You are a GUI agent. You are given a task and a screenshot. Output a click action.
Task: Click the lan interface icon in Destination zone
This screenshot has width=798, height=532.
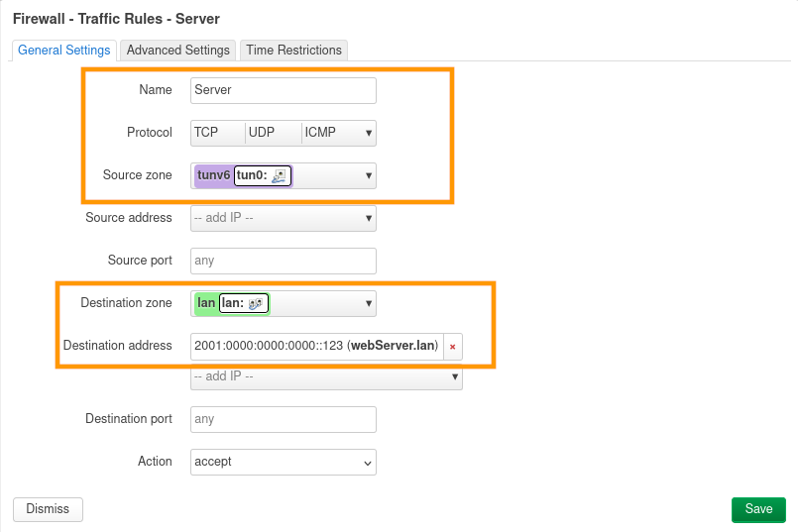click(255, 304)
